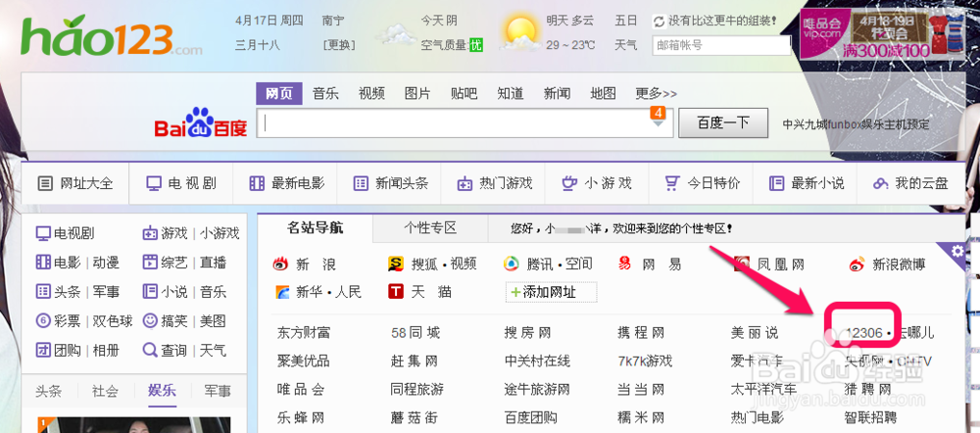Click the 团购 link in left sidebar

[67, 351]
